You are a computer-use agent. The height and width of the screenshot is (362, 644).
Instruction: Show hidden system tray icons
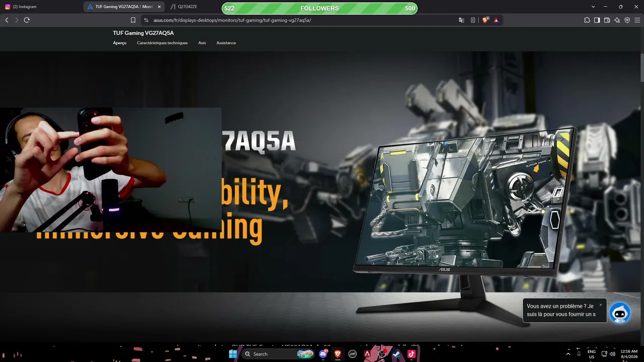coord(569,354)
